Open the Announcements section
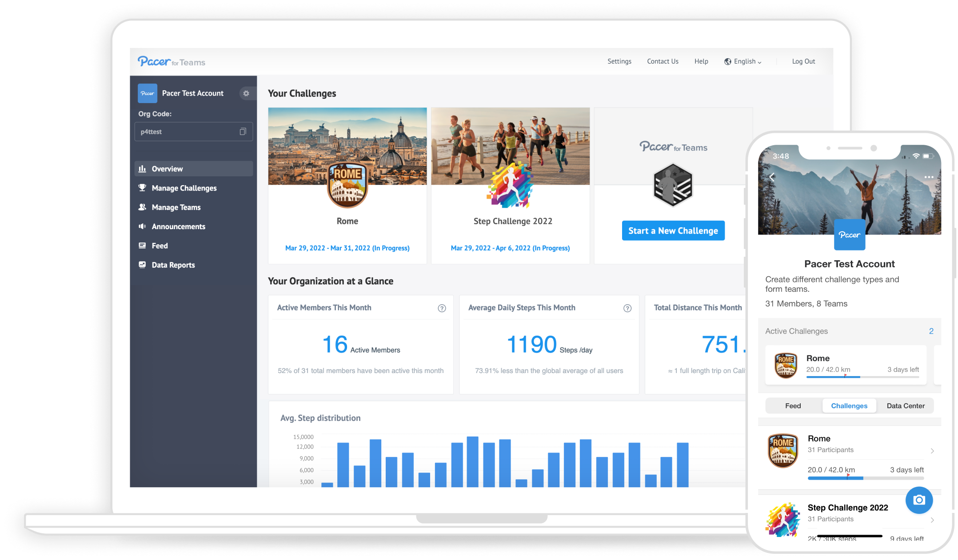This screenshot has height=560, width=958. (x=178, y=226)
